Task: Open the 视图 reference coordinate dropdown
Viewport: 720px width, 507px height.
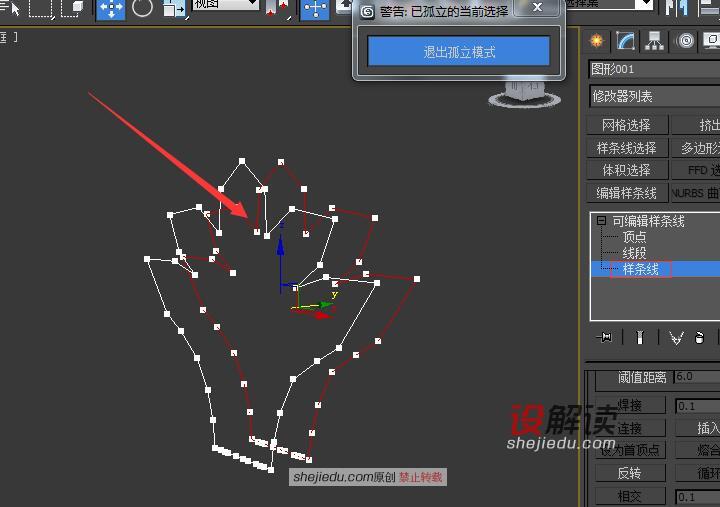Action: tap(225, 5)
